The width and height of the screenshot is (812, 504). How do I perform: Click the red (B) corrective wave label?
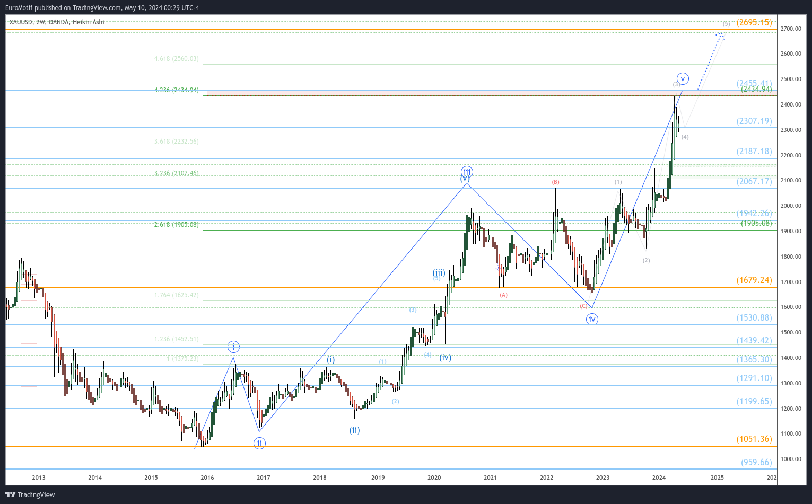[555, 182]
